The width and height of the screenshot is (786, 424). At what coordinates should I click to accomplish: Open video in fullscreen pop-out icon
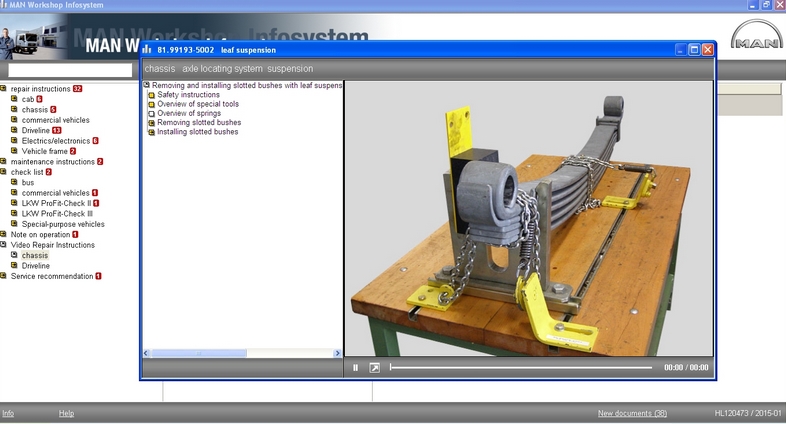pos(374,368)
